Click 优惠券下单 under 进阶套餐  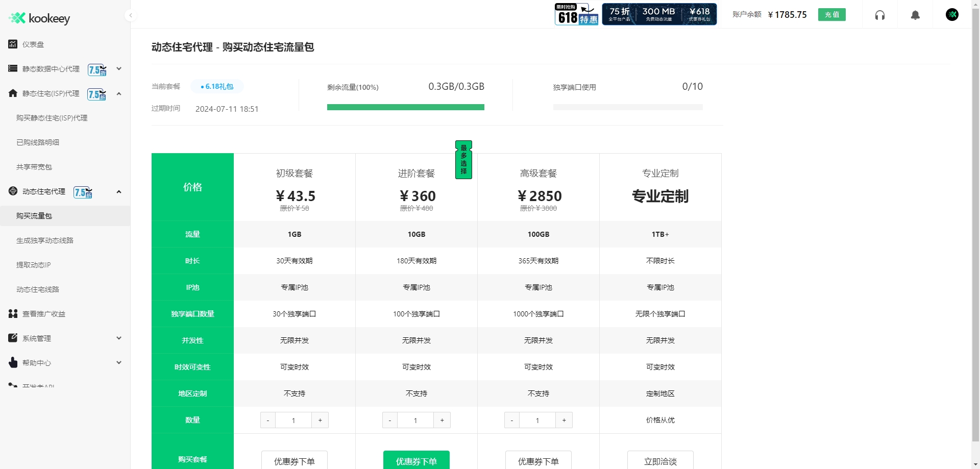[x=416, y=461]
